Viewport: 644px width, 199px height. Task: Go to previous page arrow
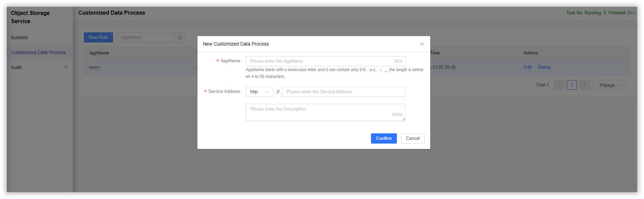(x=559, y=85)
